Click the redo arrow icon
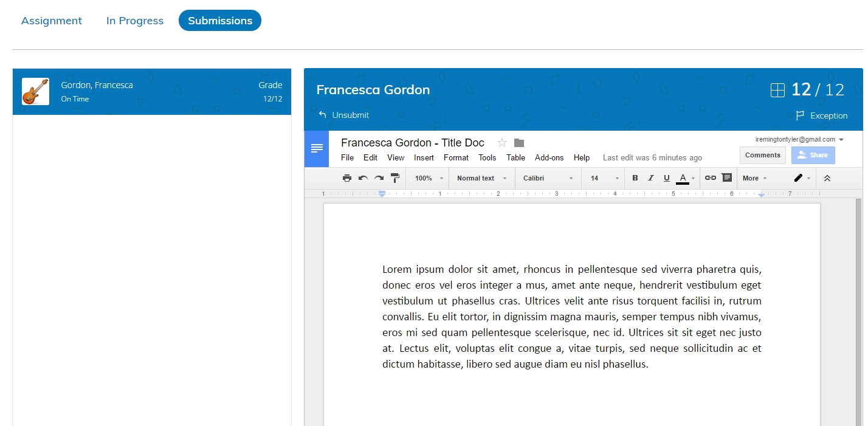Viewport: 868px width, 426px height. (379, 178)
